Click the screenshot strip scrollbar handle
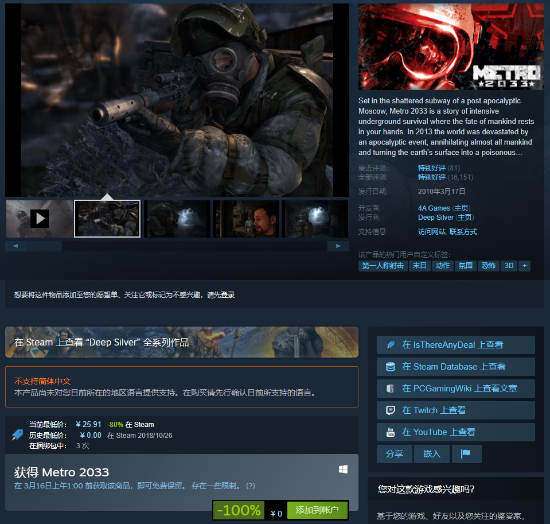Screen dimensions: 550x524 [x=45, y=246]
